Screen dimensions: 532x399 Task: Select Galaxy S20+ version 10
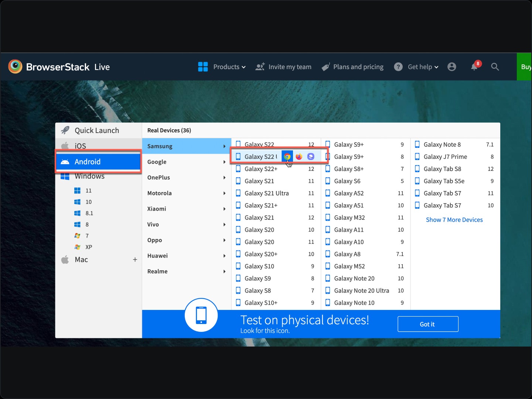point(276,254)
